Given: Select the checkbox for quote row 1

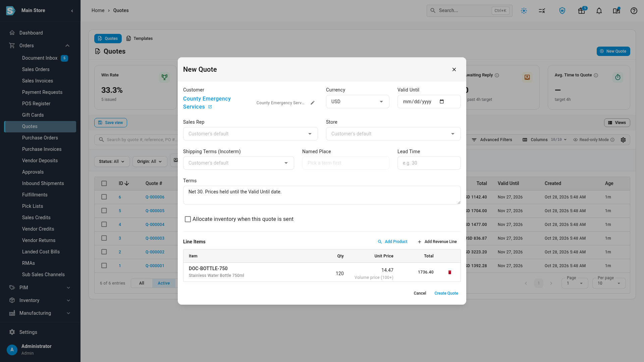Looking at the screenshot, I should click(104, 266).
